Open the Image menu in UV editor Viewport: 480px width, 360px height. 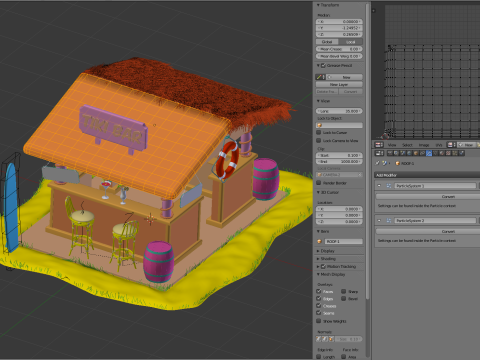pyautogui.click(x=424, y=145)
